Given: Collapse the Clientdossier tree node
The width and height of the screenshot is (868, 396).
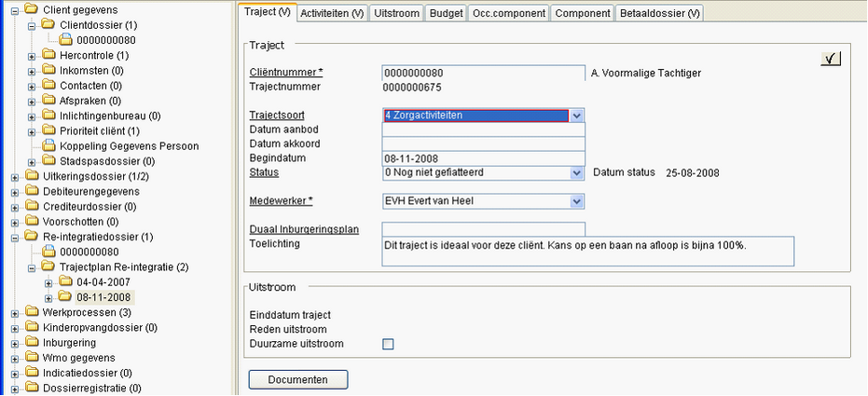Looking at the screenshot, I should tap(32, 25).
